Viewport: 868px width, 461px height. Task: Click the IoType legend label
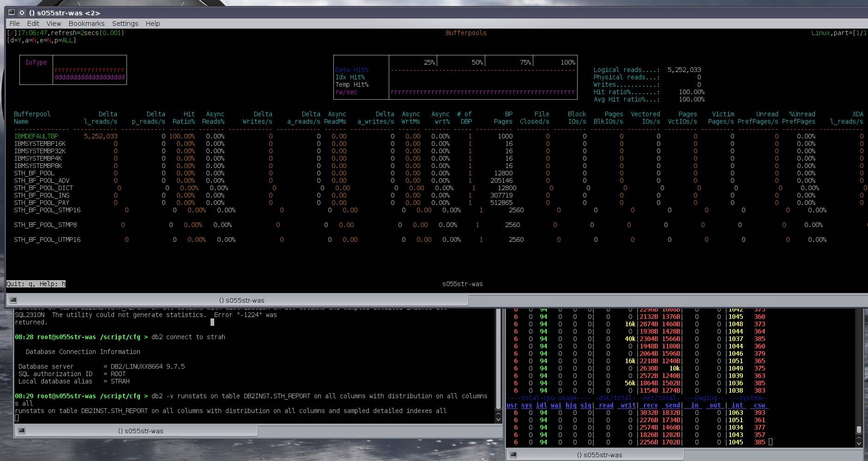click(x=36, y=62)
